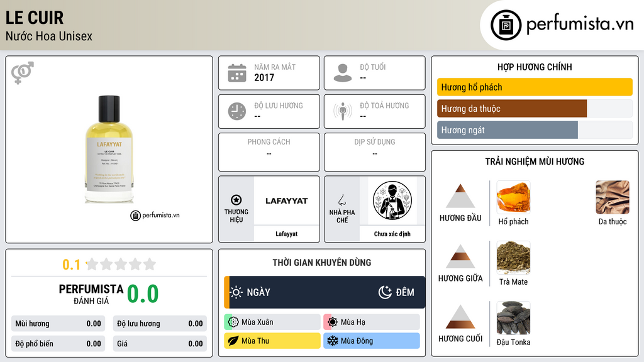This screenshot has height=362, width=644.
Task: Open the Da thuộc note thumbnail
Action: (x=613, y=197)
